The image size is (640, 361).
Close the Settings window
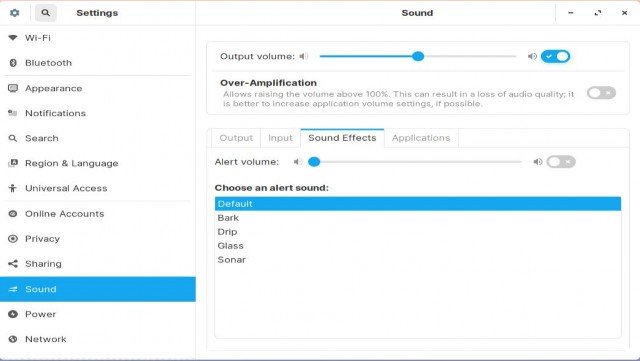[624, 13]
